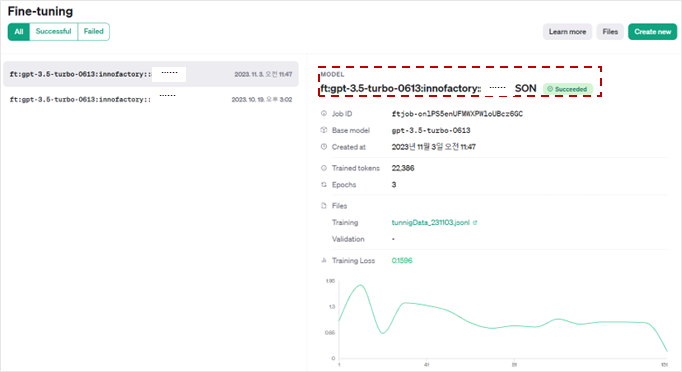This screenshot has height=372, width=682.
Task: Switch to the Failed filter tab
Action: pyautogui.click(x=94, y=32)
